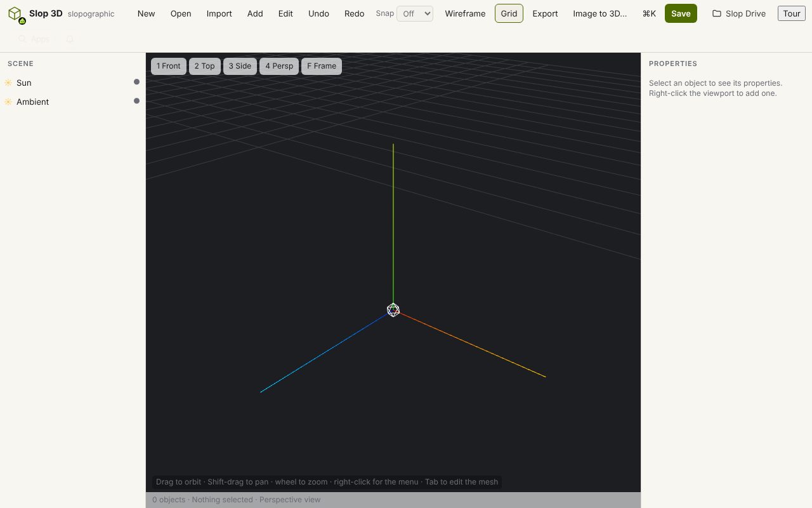Image resolution: width=812 pixels, height=508 pixels.
Task: Select the Ambient scene item
Action: click(x=72, y=102)
